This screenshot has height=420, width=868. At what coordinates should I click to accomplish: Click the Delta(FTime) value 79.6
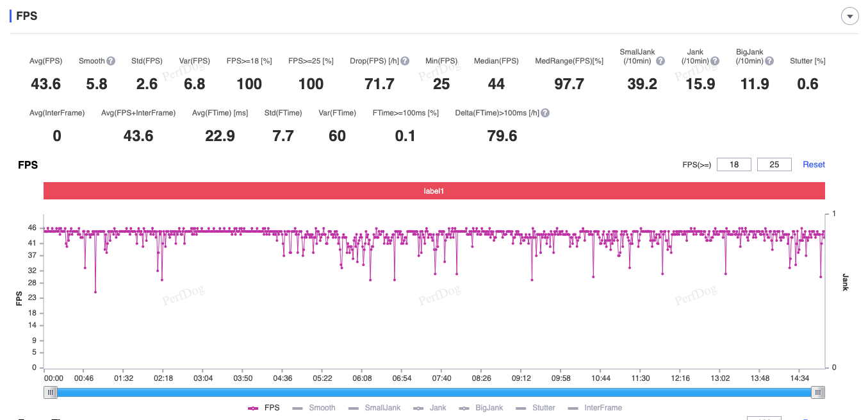pos(502,136)
